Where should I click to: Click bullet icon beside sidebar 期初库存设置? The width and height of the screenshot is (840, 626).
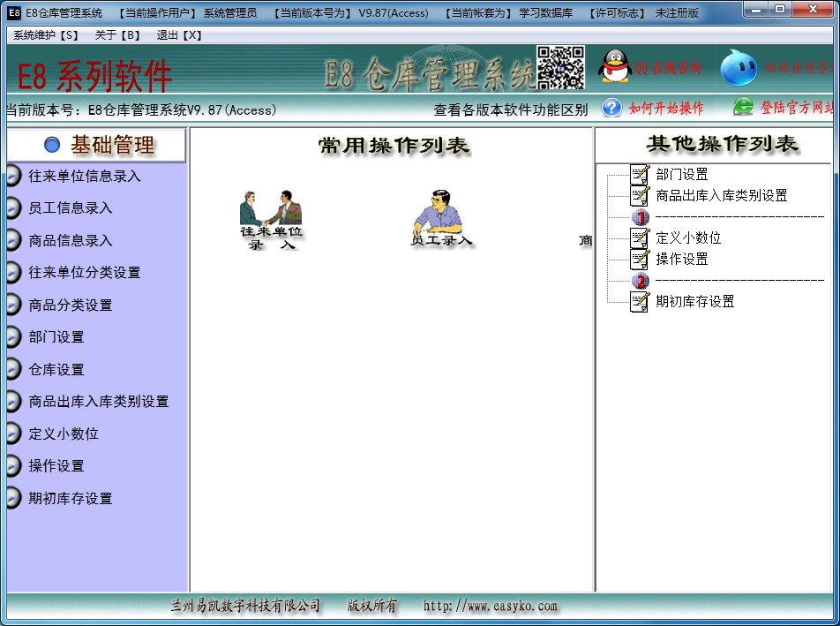pyautogui.click(x=13, y=499)
